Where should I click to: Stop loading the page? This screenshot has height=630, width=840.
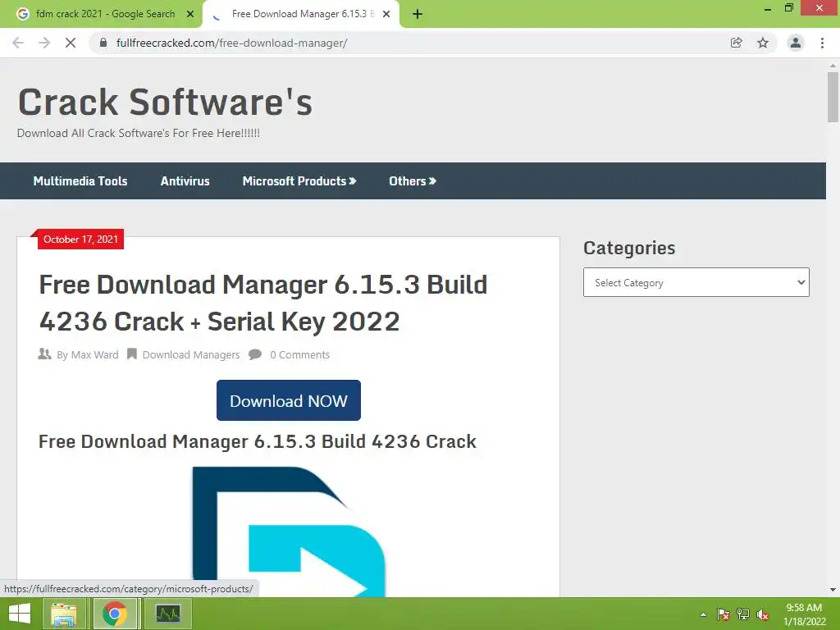(x=71, y=43)
